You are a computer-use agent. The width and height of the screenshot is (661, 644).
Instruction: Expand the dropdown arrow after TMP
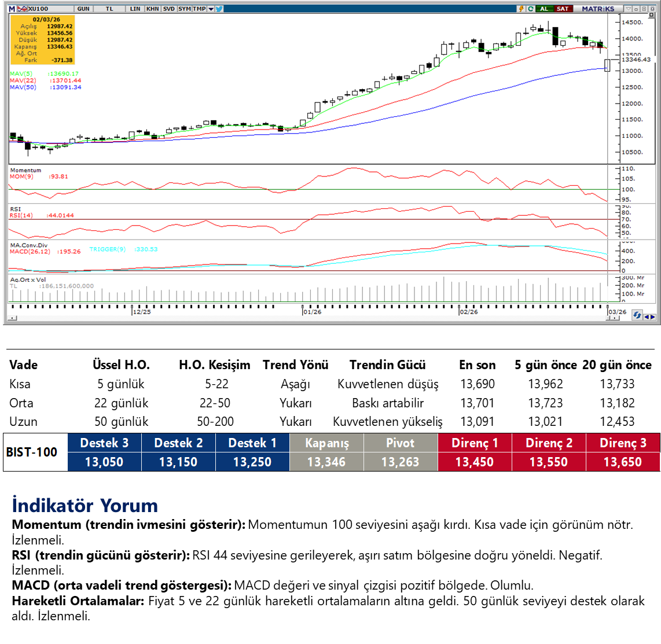click(210, 9)
